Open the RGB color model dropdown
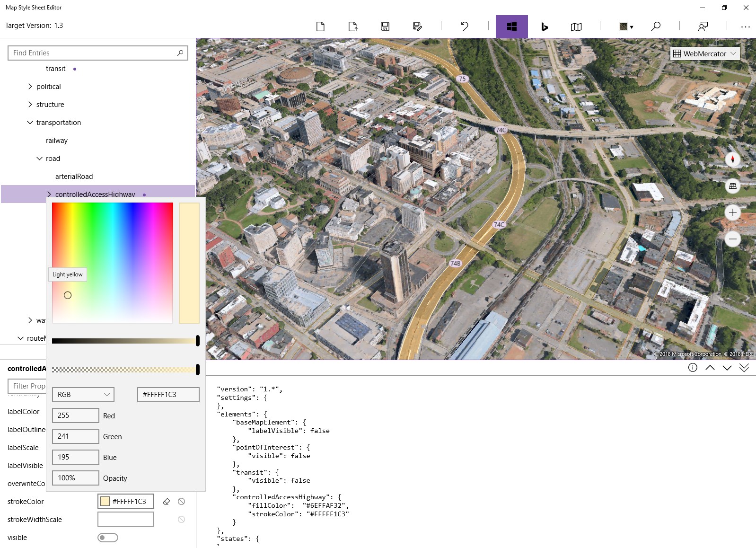Viewport: 756px width, 548px height. pos(83,395)
